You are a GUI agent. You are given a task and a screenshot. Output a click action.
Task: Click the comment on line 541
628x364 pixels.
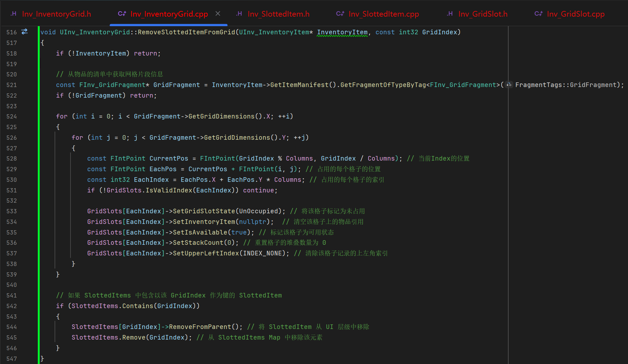[x=169, y=295]
